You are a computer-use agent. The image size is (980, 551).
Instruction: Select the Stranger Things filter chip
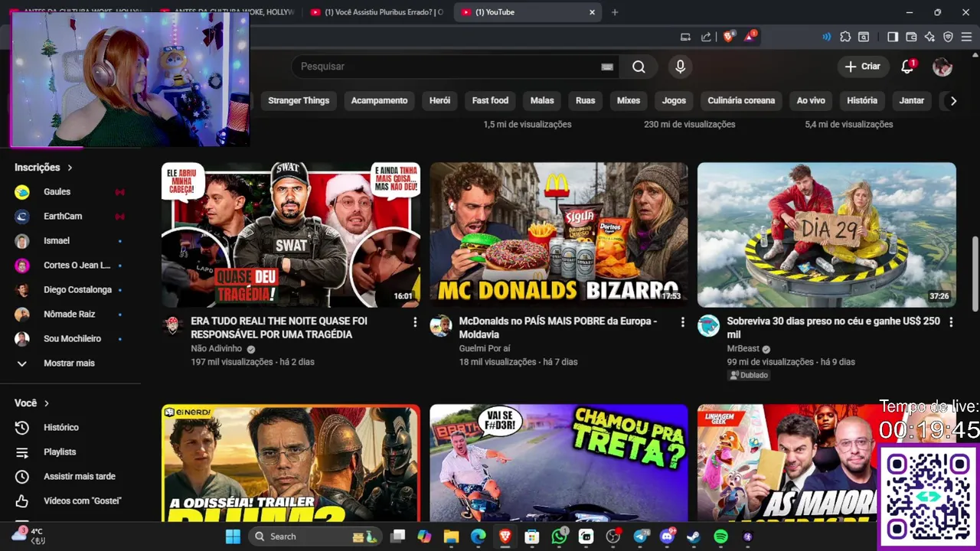(299, 100)
